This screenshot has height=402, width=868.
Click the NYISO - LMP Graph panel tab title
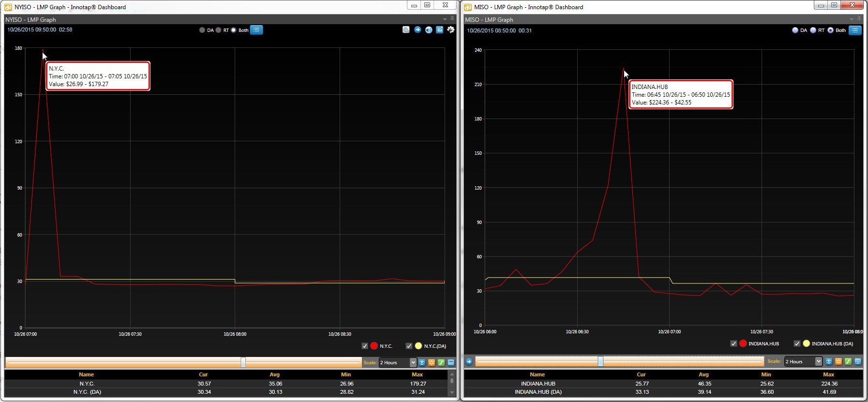[x=30, y=20]
